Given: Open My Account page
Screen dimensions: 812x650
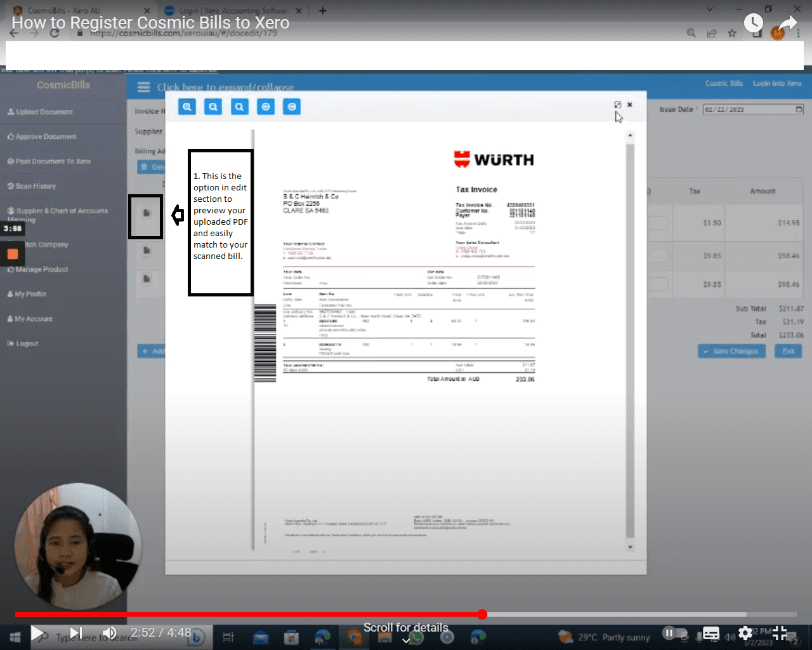Looking at the screenshot, I should tap(30, 319).
